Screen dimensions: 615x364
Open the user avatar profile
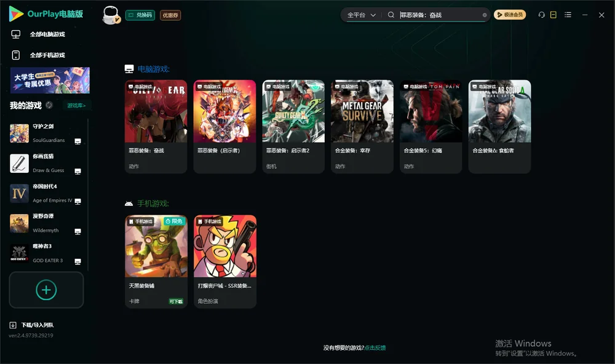click(111, 15)
